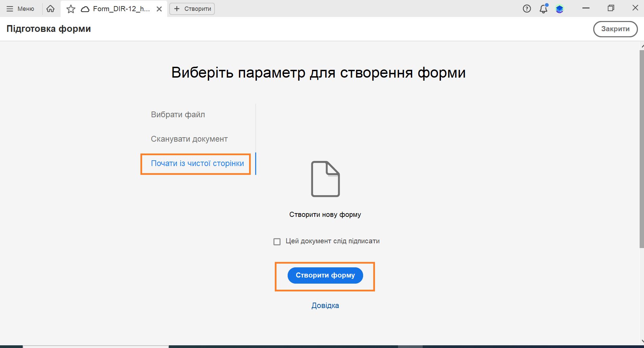Screen dimensions: 644x348
Task: Select 'Сканувати документ' option
Action: pos(189,139)
